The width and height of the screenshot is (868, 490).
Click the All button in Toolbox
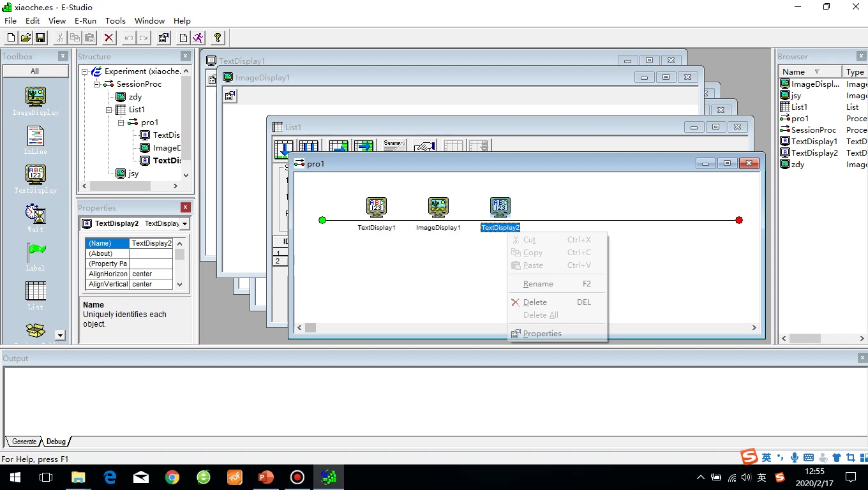pyautogui.click(x=35, y=71)
